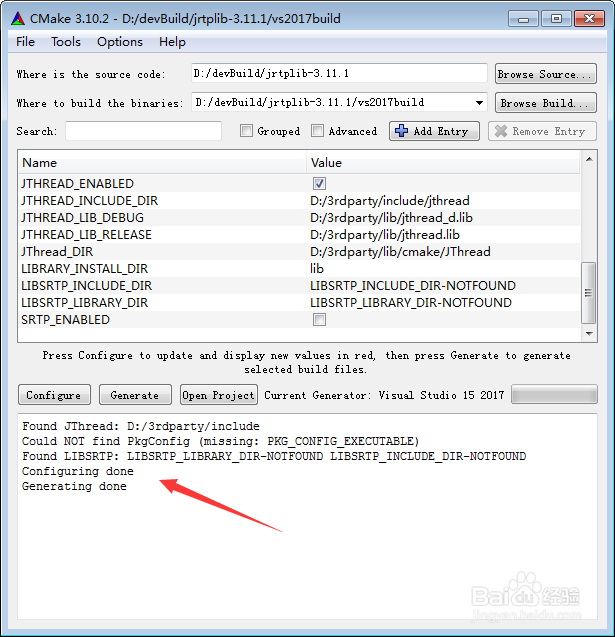The image size is (615, 637).
Task: Click the 'Could NOT find PkgConfig' output line
Action: coord(221,441)
